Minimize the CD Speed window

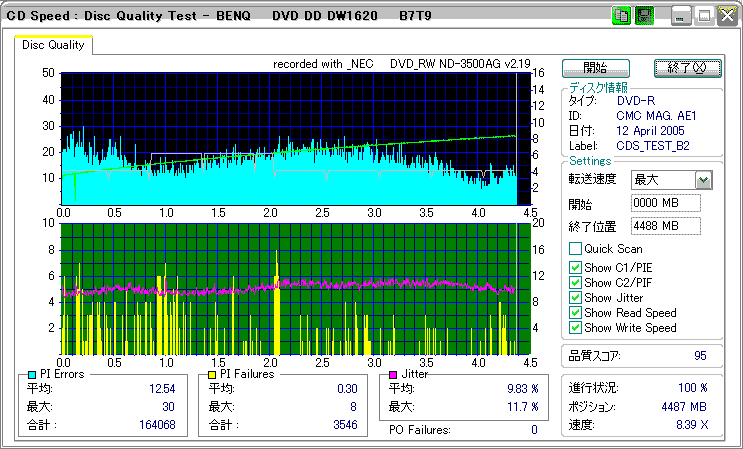(681, 15)
